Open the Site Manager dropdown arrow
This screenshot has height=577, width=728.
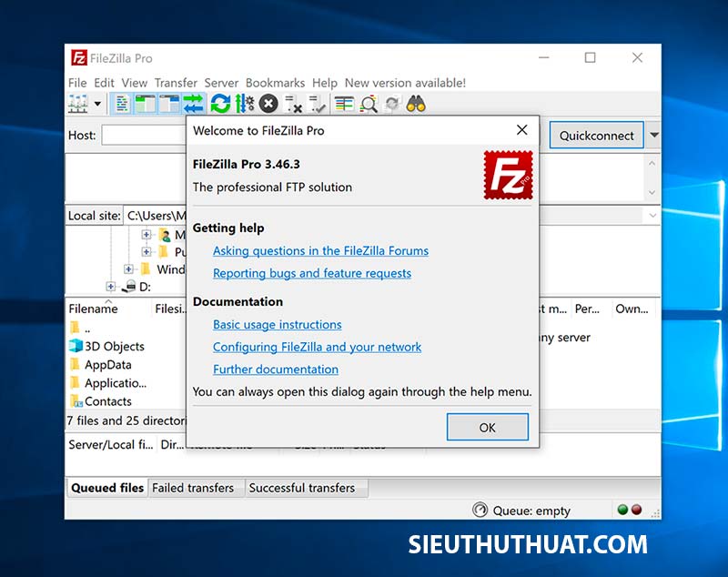click(x=97, y=104)
